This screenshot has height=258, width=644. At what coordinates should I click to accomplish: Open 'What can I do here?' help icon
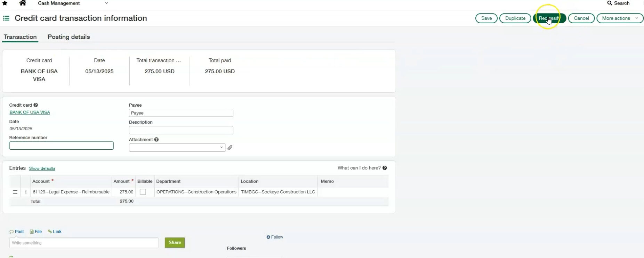pyautogui.click(x=385, y=168)
